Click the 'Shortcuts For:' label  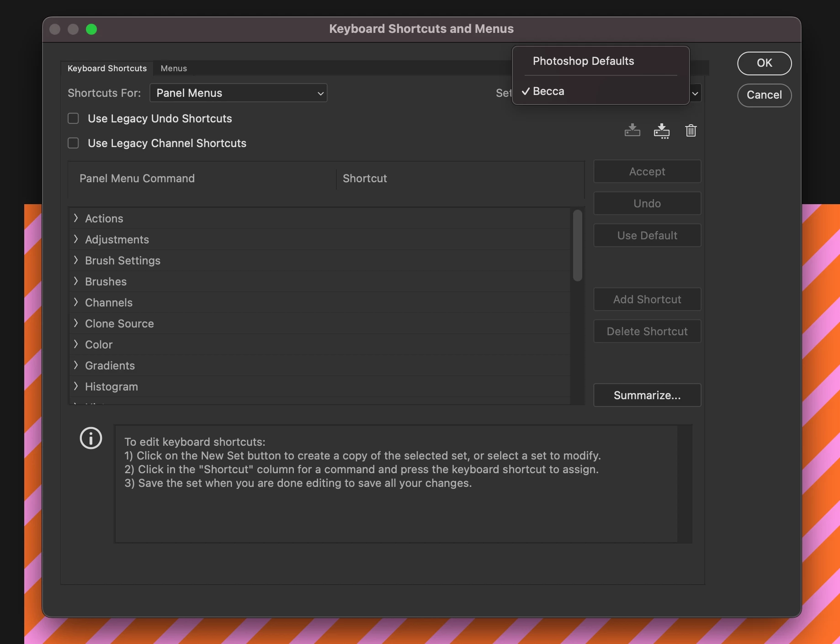point(104,93)
